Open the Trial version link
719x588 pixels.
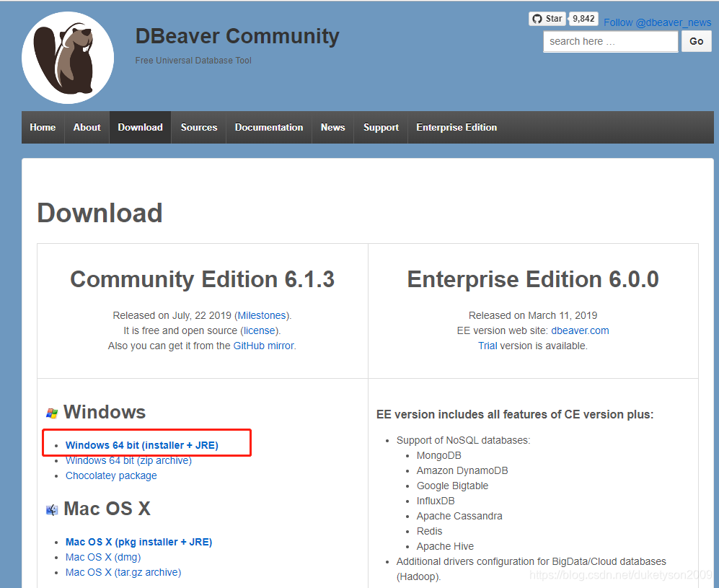pyautogui.click(x=488, y=346)
